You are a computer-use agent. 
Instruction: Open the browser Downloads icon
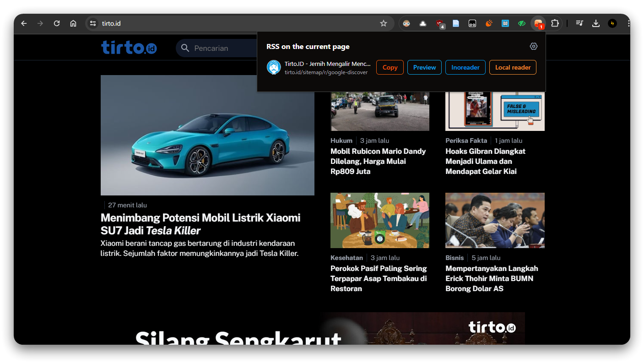click(596, 23)
